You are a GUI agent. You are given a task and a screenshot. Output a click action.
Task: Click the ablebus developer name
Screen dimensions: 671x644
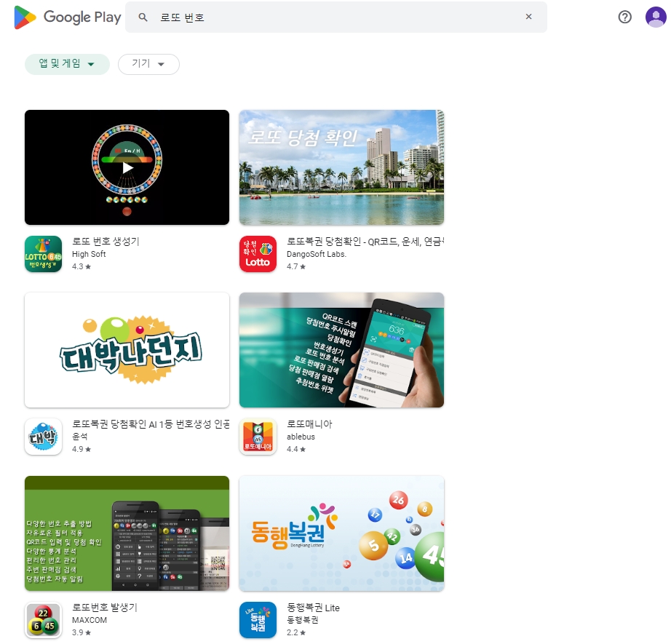[x=301, y=437]
